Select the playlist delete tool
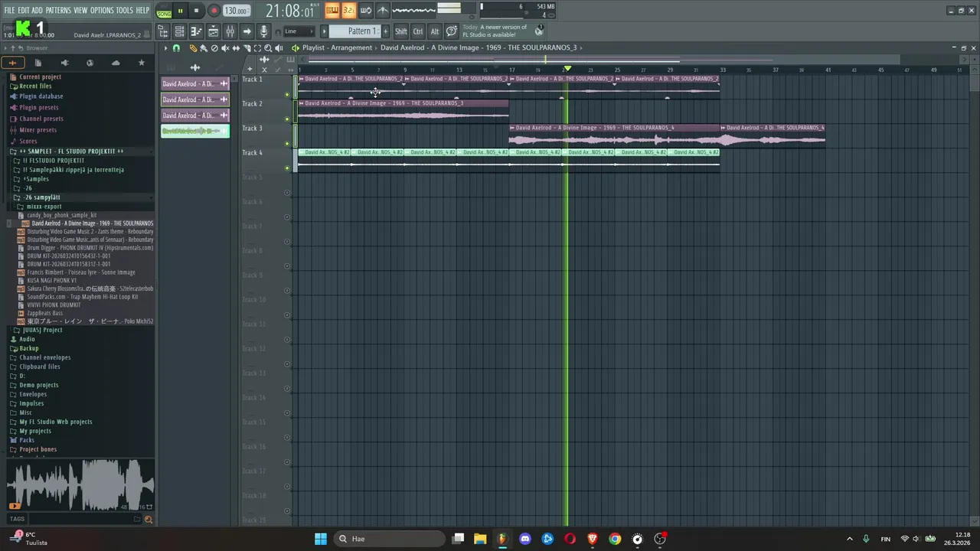Viewport: 980px width, 551px height. click(214, 48)
